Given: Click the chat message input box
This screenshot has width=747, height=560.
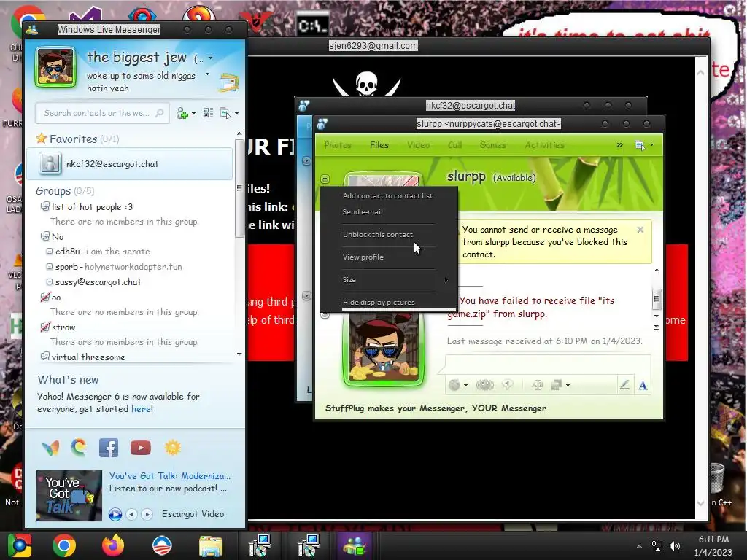Looking at the screenshot, I should click(x=548, y=365).
